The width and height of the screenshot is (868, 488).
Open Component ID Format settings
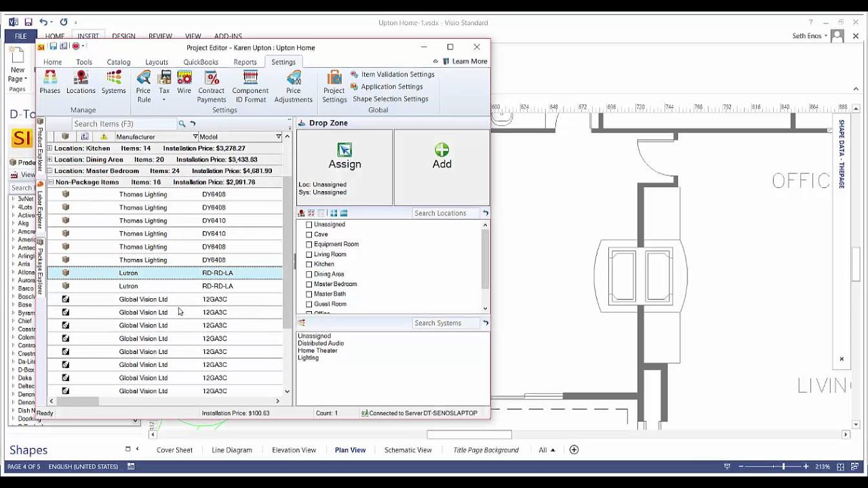(250, 87)
